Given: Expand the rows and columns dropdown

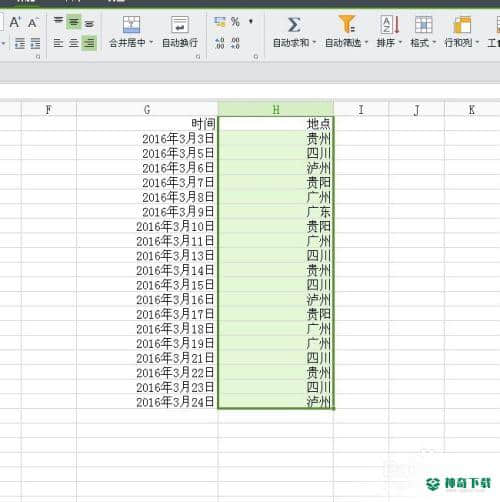Looking at the screenshot, I should click(477, 43).
